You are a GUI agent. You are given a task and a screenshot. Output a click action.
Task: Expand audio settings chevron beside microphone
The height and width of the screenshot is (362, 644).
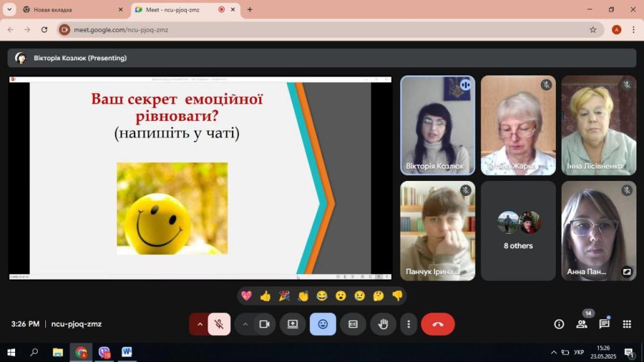click(x=200, y=324)
